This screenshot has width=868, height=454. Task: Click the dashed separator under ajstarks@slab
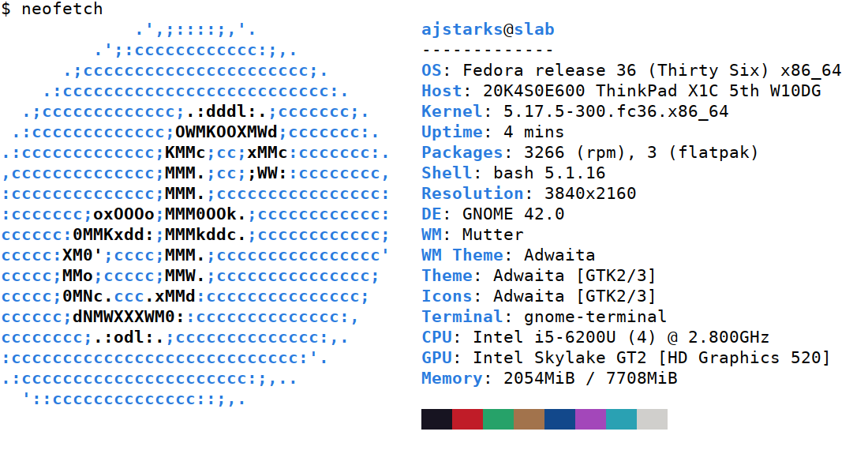tap(488, 50)
